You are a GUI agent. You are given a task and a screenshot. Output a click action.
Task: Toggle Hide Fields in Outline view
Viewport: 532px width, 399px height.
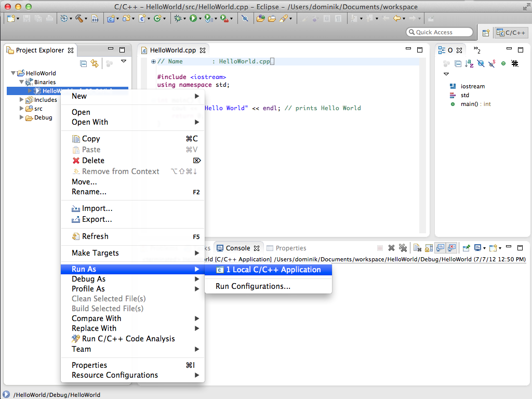click(481, 63)
